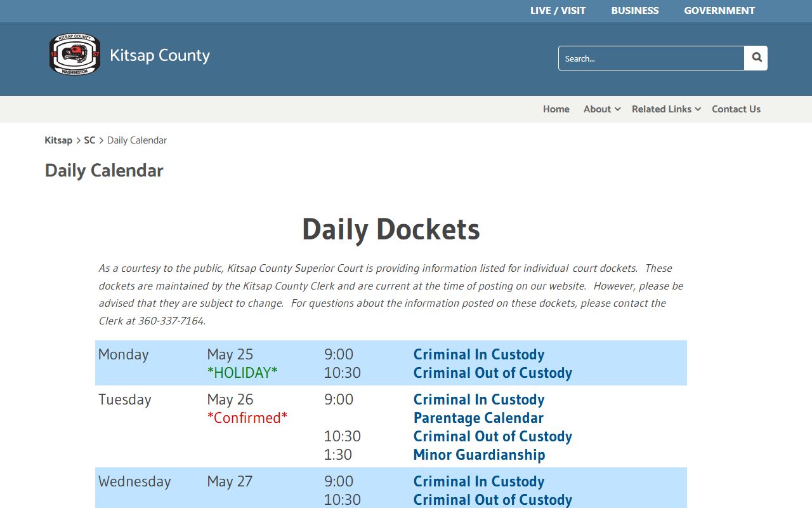Open Tuesday's Parentage Calendar docket
The width and height of the screenshot is (812, 508).
click(478, 418)
